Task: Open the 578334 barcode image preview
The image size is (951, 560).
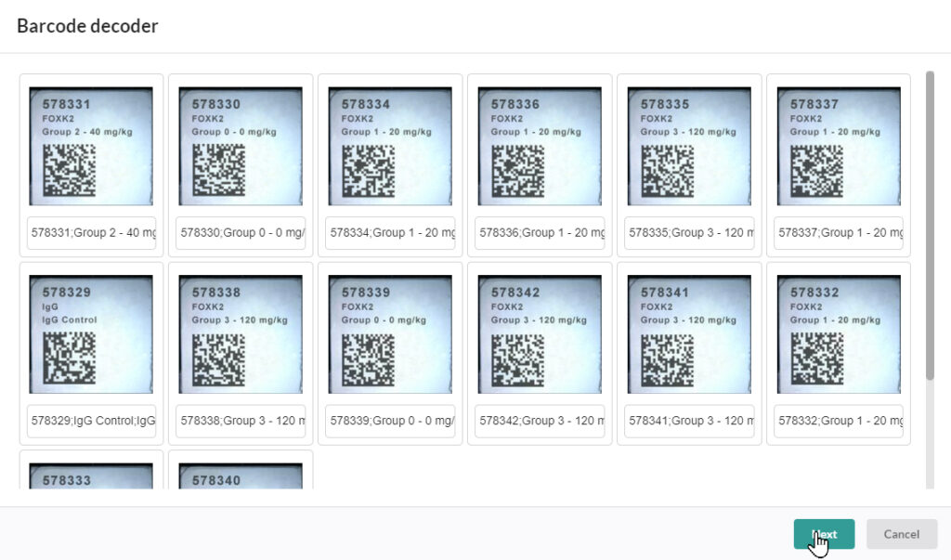Action: coord(390,144)
